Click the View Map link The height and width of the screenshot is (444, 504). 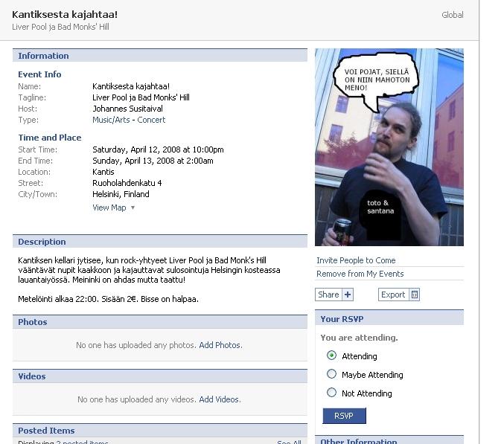coord(109,207)
